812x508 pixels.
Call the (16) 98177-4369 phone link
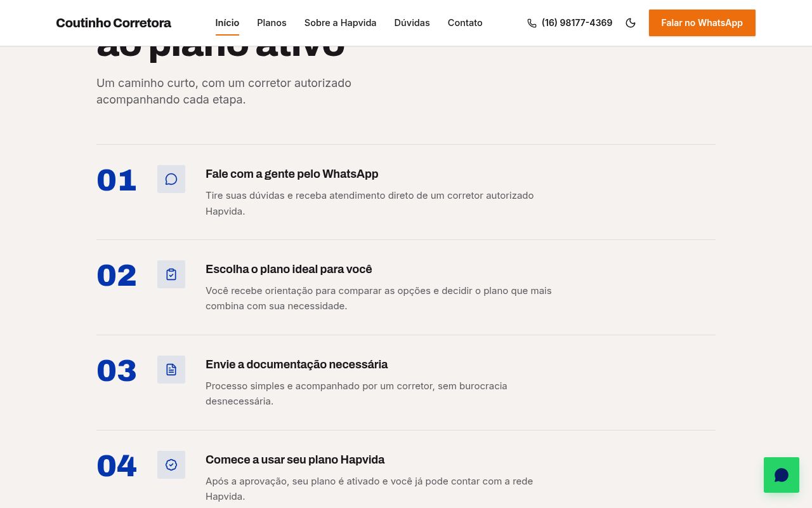click(570, 23)
